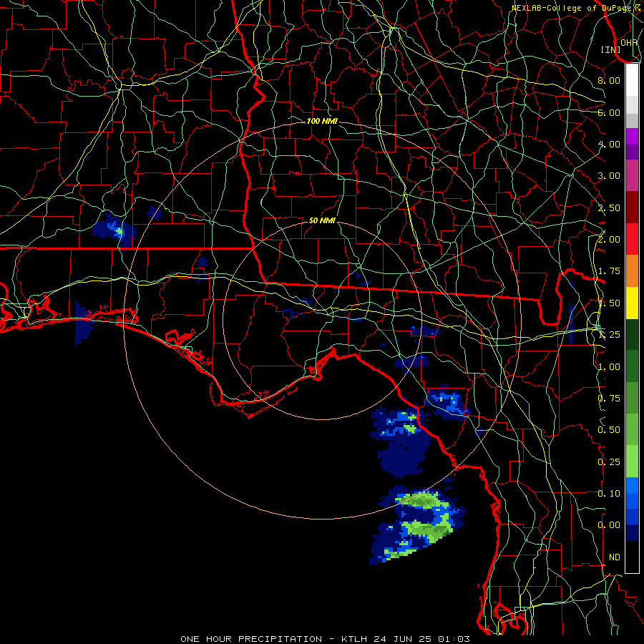Click the 0.25 legend value

tap(609, 462)
